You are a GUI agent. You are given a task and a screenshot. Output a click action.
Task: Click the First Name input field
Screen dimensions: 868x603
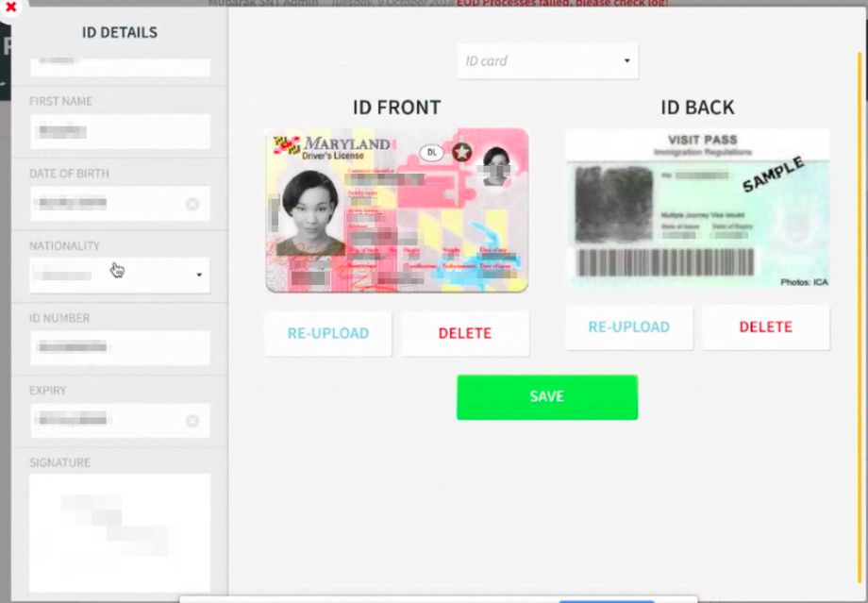pos(120,132)
